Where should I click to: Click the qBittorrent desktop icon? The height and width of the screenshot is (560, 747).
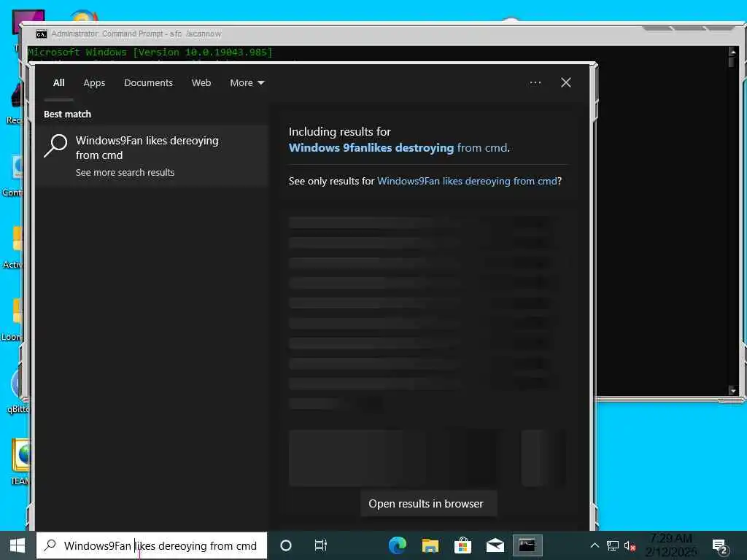pos(19,391)
